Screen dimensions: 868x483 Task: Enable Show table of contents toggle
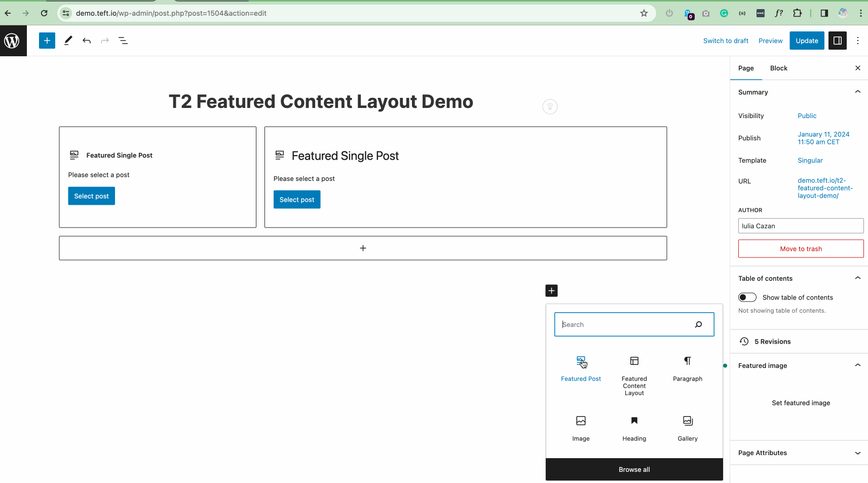(747, 298)
